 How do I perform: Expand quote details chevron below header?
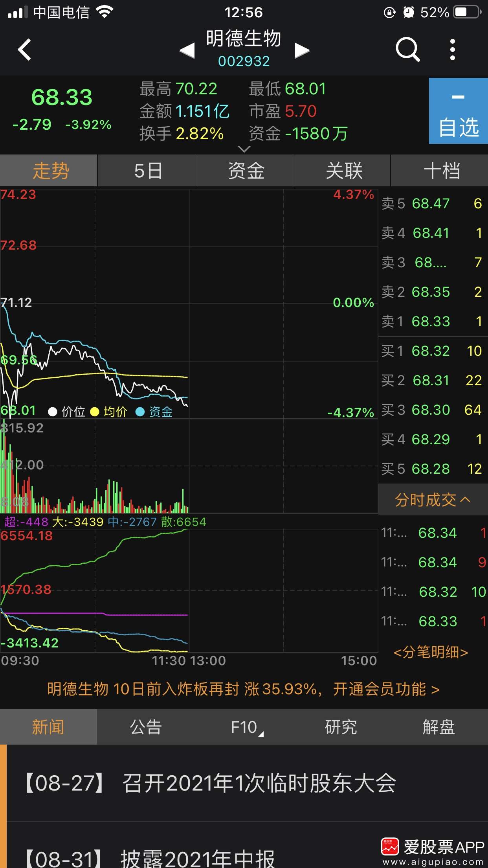click(244, 149)
